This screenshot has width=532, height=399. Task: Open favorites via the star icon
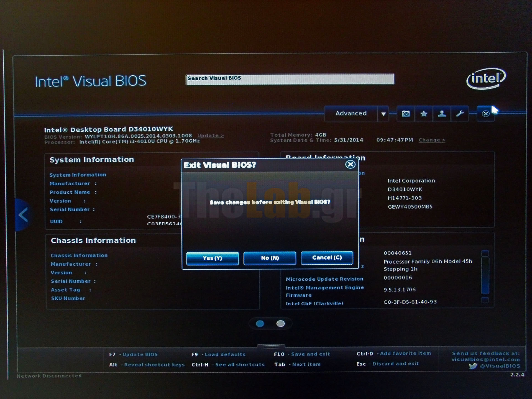(424, 114)
